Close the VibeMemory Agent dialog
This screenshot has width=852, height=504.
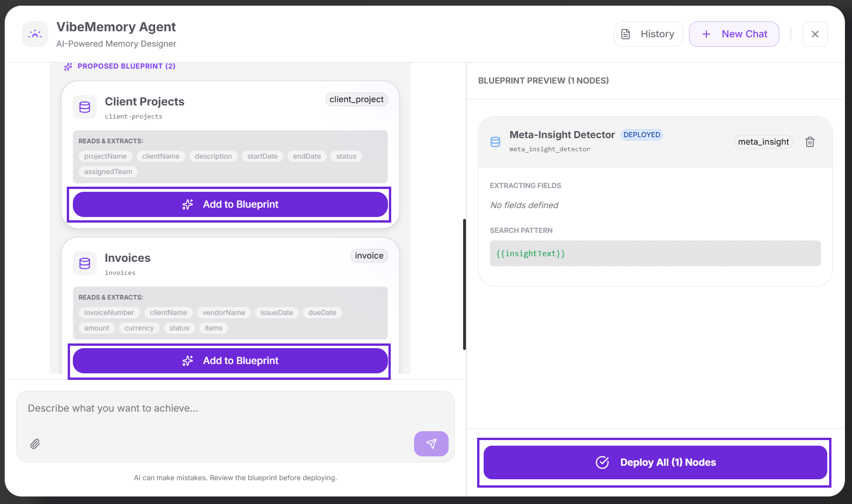815,34
